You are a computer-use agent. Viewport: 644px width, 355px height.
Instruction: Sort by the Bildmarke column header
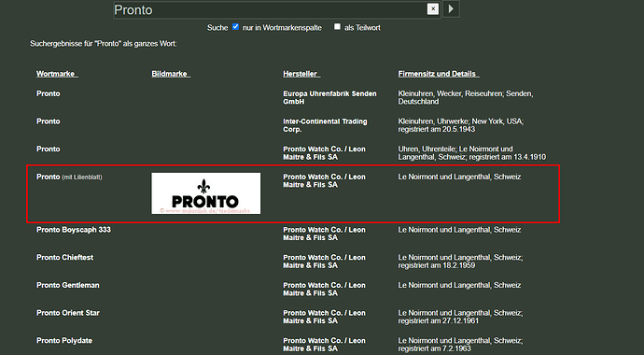coord(171,74)
